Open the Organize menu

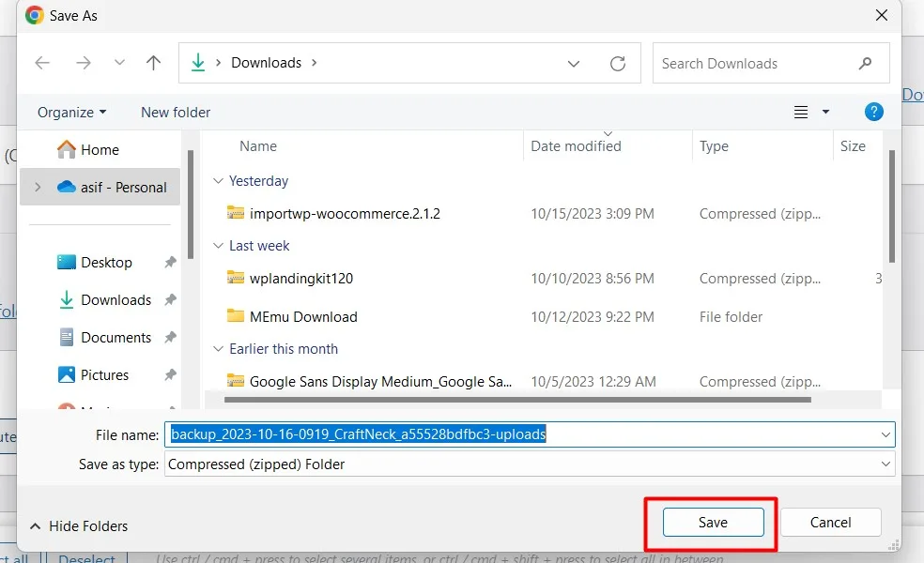pyautogui.click(x=72, y=112)
